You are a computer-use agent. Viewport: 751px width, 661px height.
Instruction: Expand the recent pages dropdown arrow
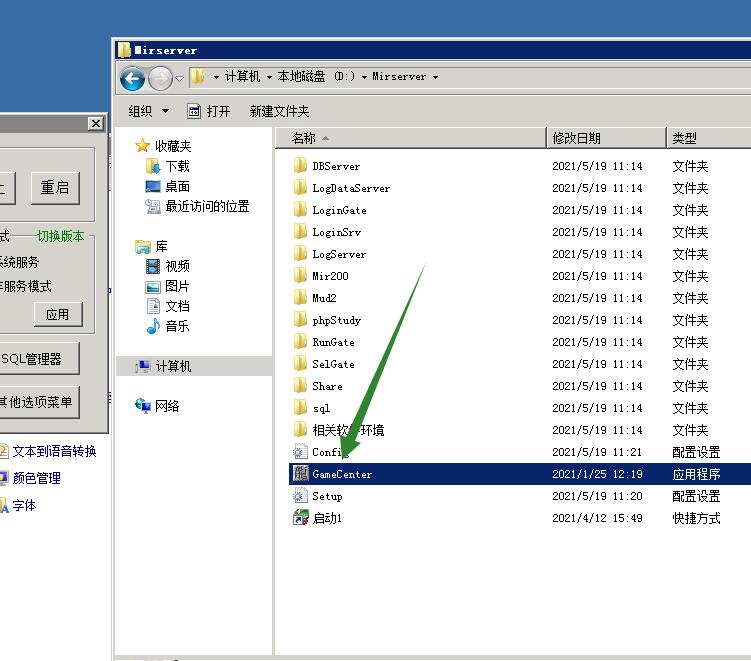point(179,78)
